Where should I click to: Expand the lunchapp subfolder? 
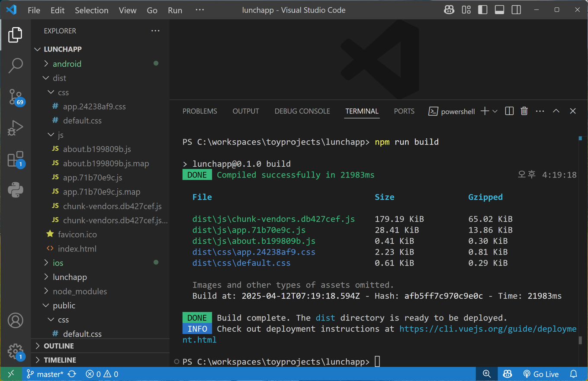coord(100,277)
